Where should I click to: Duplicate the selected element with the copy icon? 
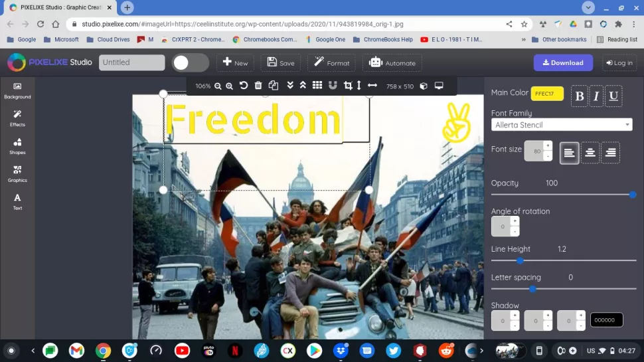click(x=274, y=86)
